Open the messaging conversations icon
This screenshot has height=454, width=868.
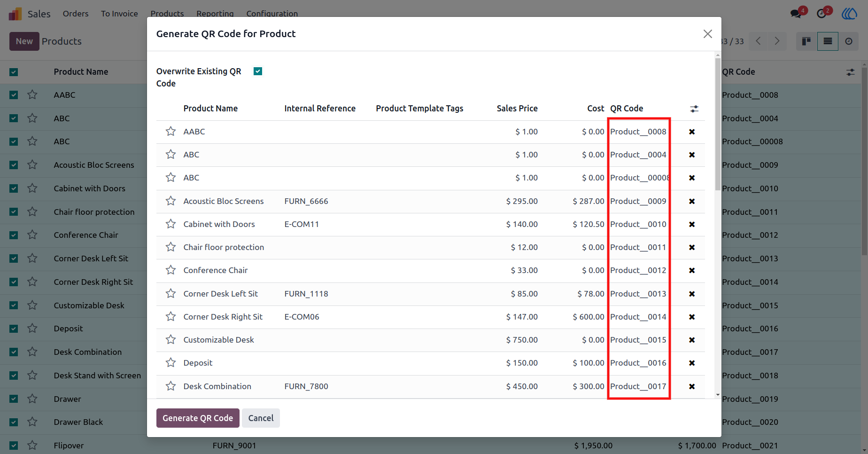point(797,14)
